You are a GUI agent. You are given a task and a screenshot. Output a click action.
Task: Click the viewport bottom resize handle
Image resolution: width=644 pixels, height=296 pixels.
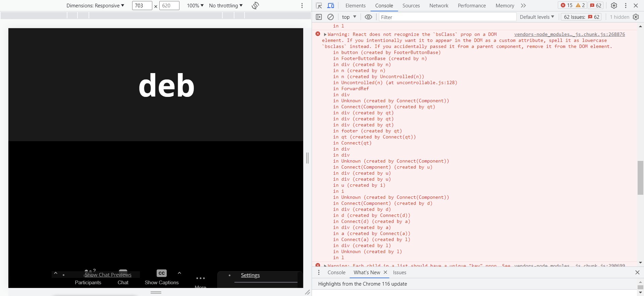pos(156,292)
